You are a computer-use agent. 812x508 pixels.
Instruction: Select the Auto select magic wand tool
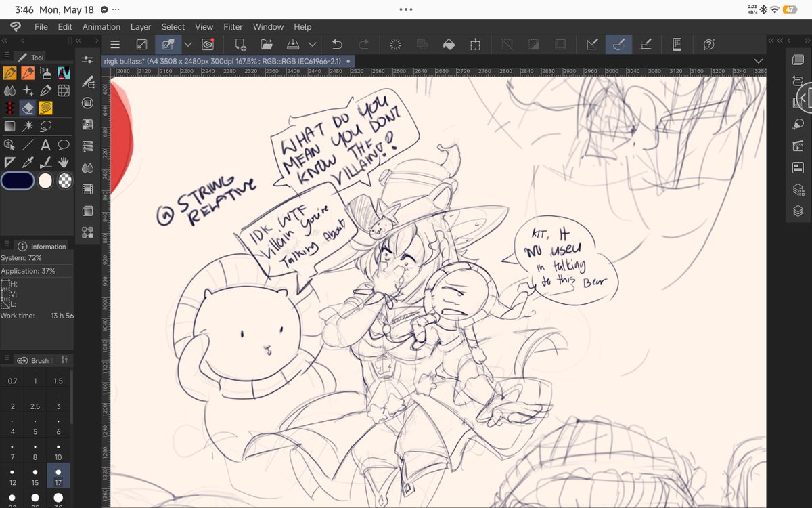click(x=28, y=126)
